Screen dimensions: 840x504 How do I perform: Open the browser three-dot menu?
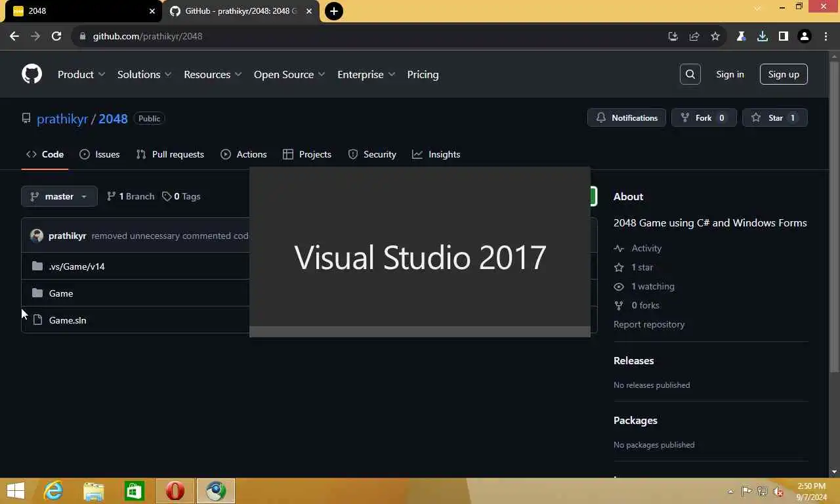pyautogui.click(x=825, y=36)
